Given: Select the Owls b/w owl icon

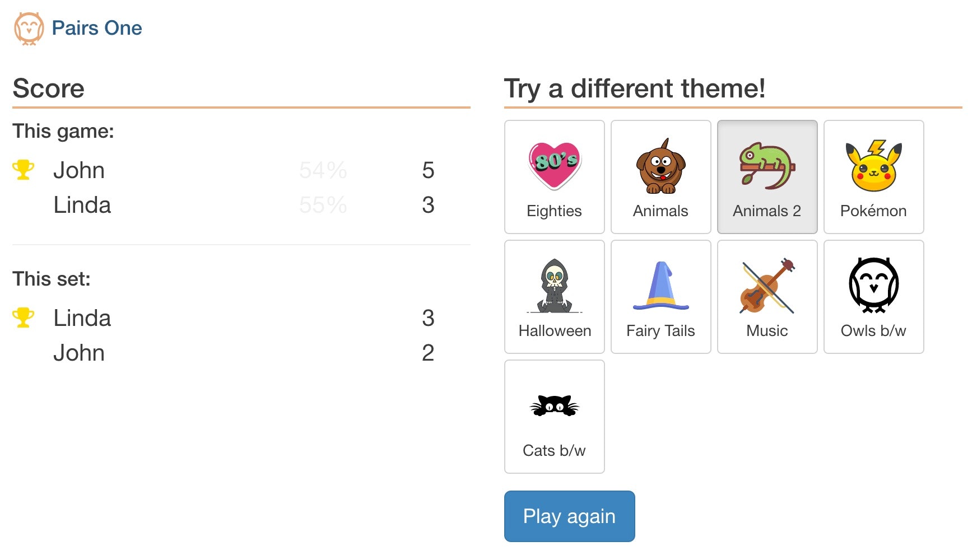Looking at the screenshot, I should [873, 286].
